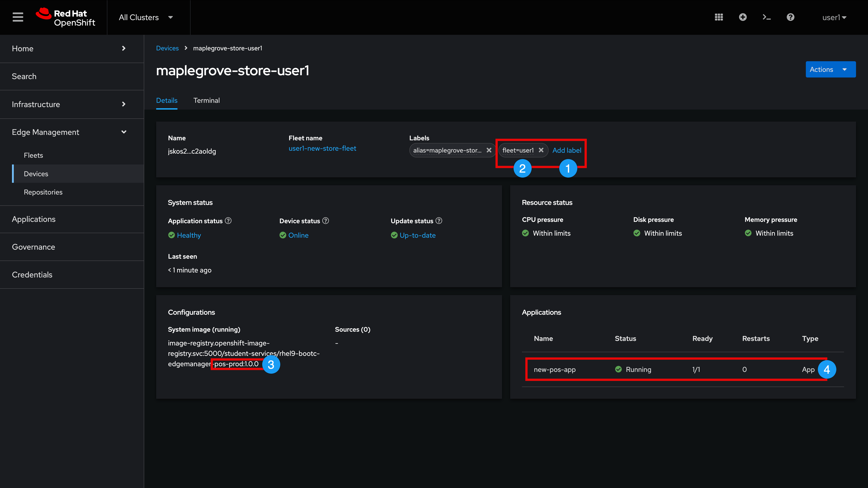Collapse the Edge Management section
This screenshot has height=488, width=868.
(x=72, y=132)
